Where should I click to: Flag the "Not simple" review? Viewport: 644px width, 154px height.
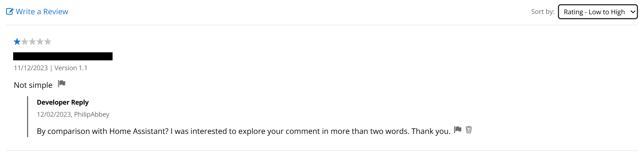pyautogui.click(x=62, y=84)
